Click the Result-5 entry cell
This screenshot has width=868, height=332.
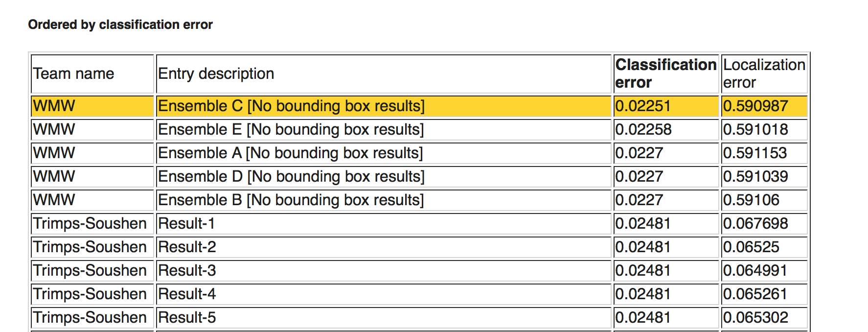[187, 318]
